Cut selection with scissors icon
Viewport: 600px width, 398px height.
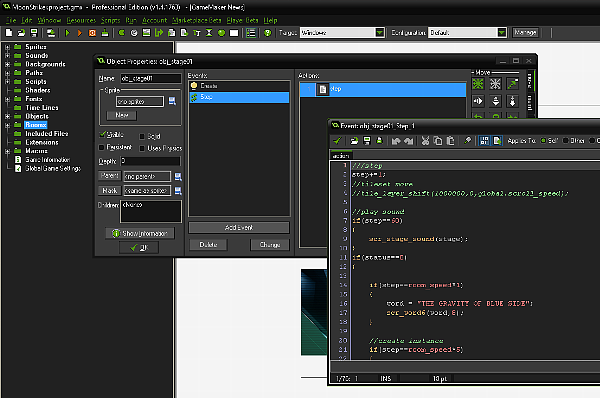click(426, 141)
